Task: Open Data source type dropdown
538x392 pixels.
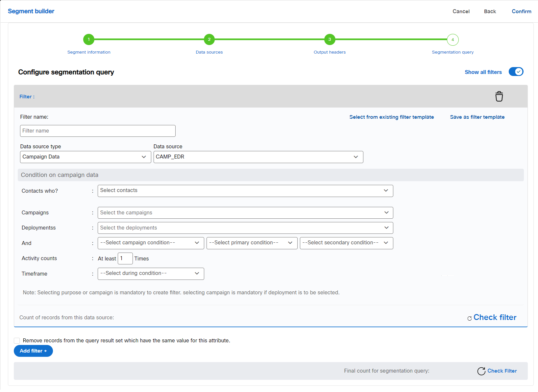Action: click(x=86, y=157)
